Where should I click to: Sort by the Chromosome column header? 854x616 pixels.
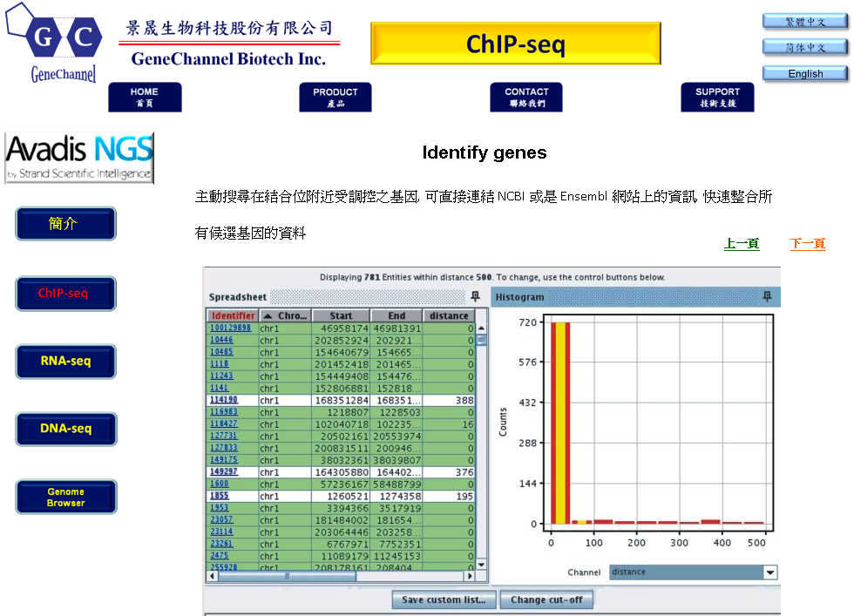285,315
